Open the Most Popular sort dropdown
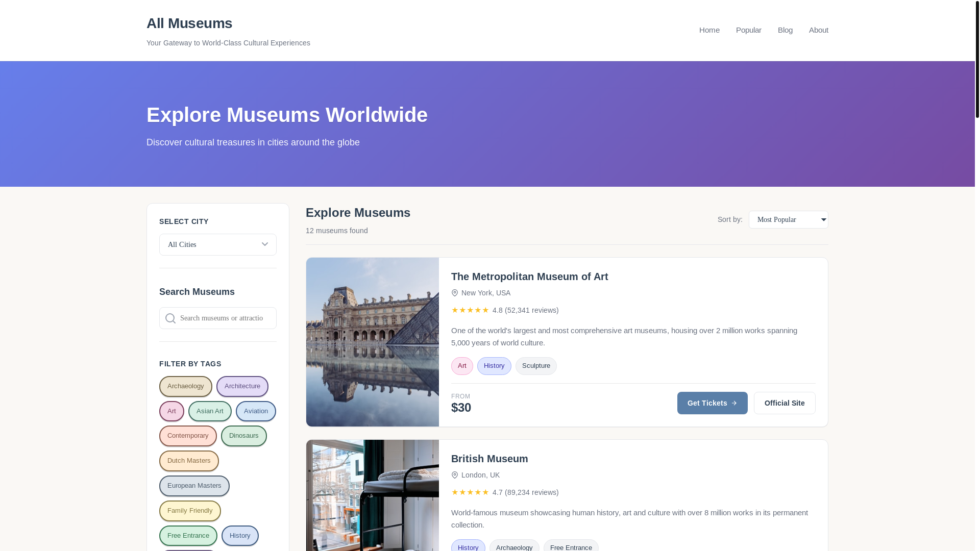The image size is (980, 551). [789, 219]
